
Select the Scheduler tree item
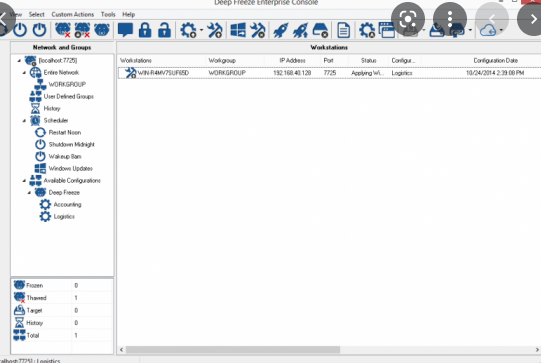click(56, 120)
